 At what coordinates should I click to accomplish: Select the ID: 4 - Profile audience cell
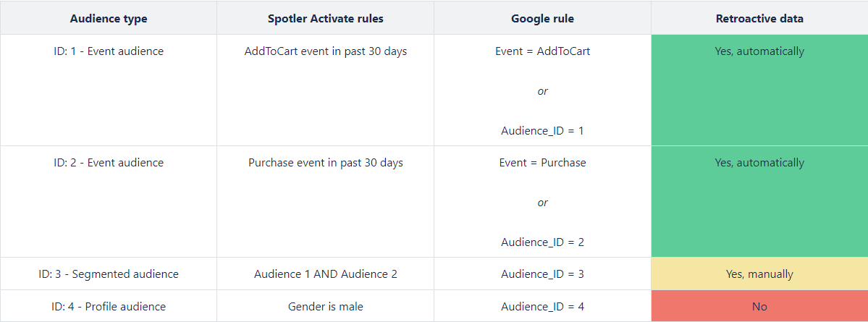coord(109,306)
